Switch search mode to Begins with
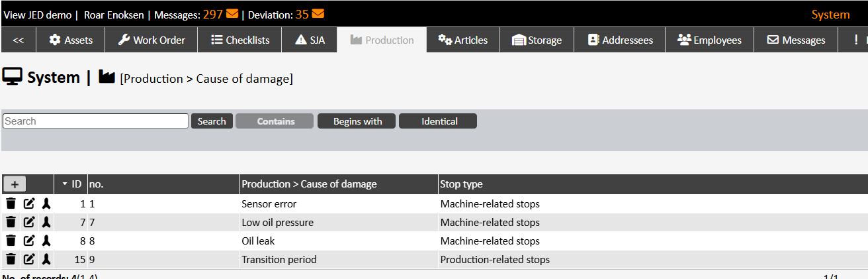 point(357,121)
